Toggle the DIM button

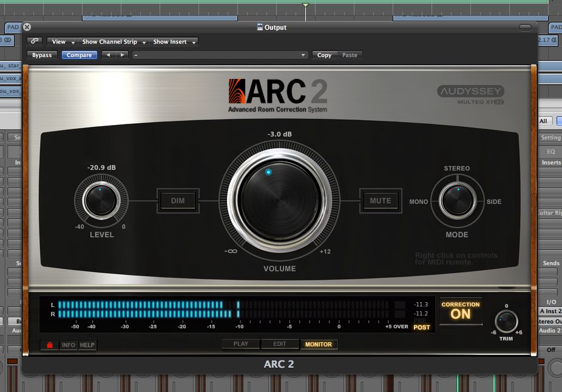click(178, 201)
